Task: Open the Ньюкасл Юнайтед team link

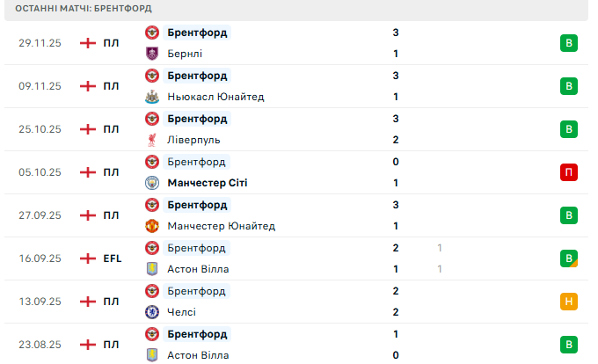Action: tap(215, 97)
